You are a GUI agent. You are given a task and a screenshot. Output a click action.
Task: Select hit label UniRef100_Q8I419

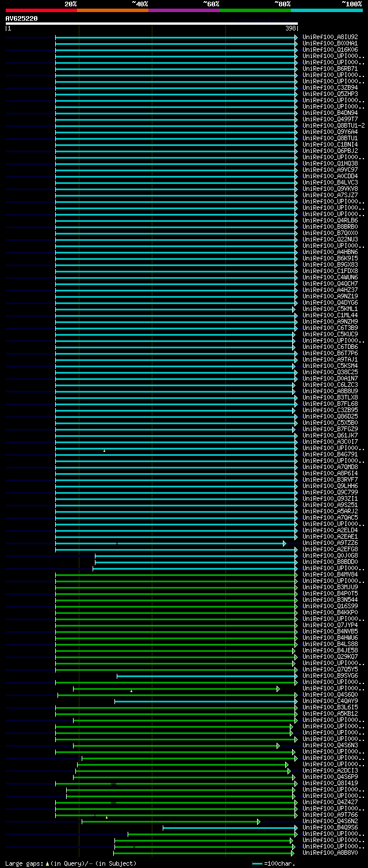click(x=330, y=783)
